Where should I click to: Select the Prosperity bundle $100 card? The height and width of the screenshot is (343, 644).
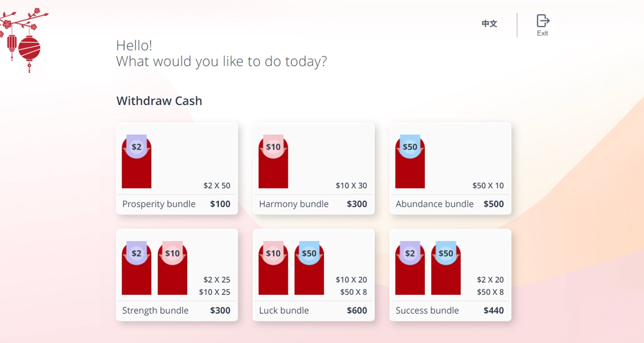pos(177,168)
